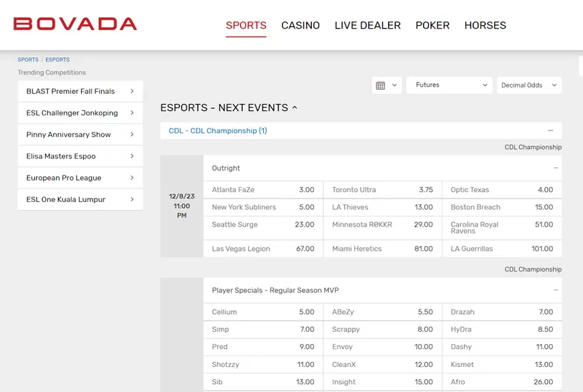The image size is (583, 392).
Task: Pick Pred MVP at 9.00
Action: [x=263, y=347]
